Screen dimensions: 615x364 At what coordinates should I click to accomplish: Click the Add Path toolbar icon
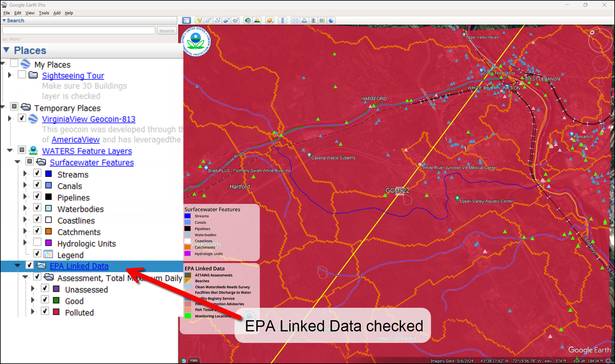217,20
